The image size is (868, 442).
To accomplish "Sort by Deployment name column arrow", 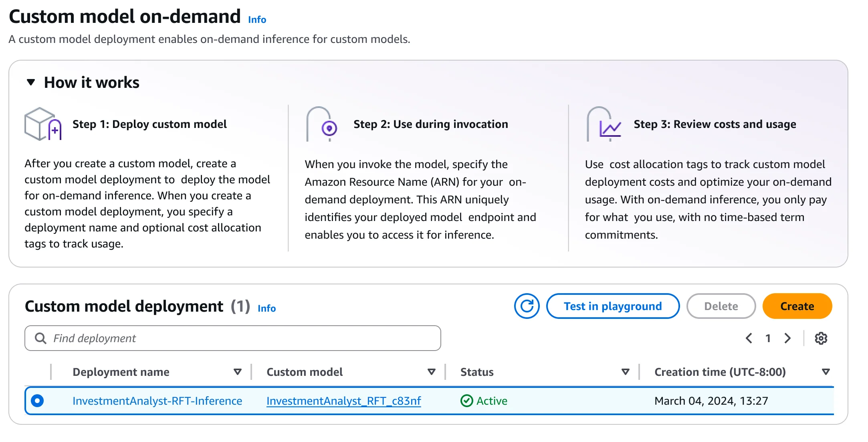I will (237, 372).
